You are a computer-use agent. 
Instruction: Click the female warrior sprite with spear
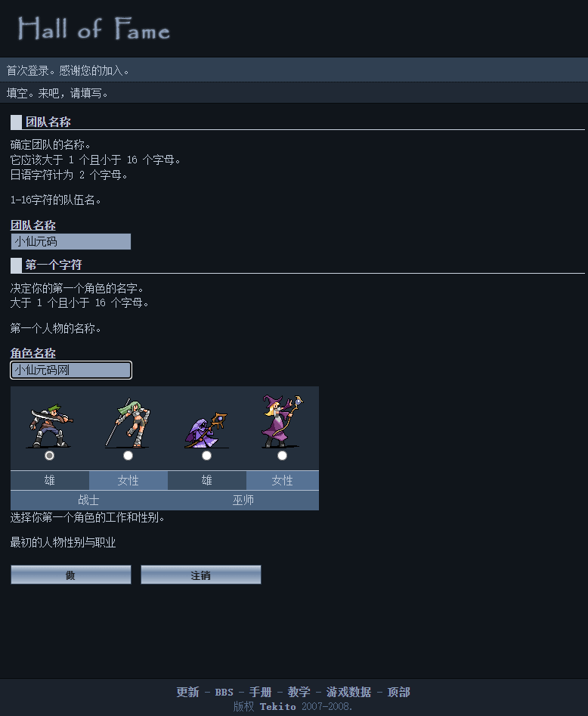pos(128,423)
